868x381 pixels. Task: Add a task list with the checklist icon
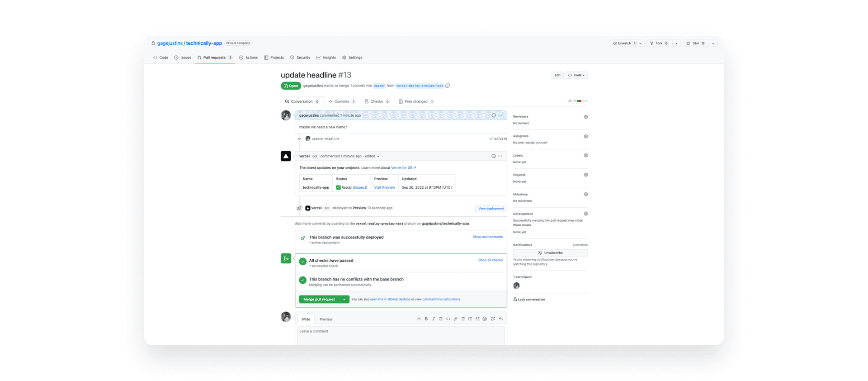[477, 319]
